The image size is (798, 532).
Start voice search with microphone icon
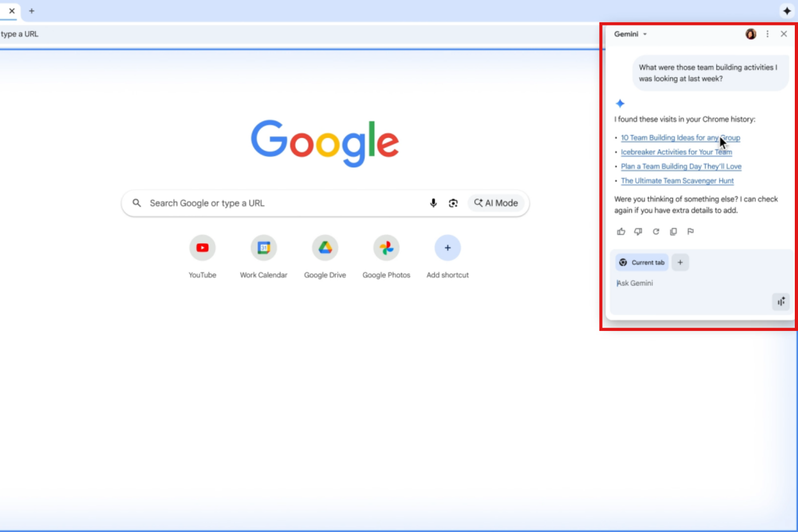434,203
